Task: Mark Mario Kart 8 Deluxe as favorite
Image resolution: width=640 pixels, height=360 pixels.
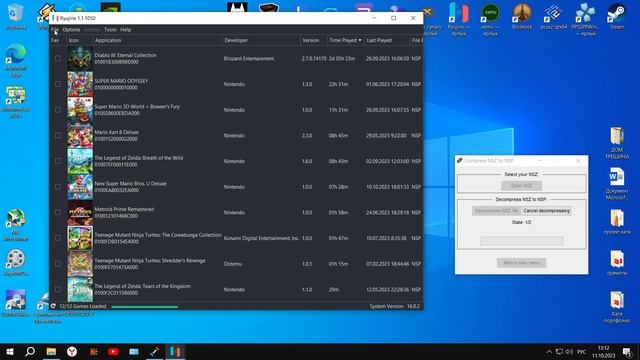Action: pos(58,136)
